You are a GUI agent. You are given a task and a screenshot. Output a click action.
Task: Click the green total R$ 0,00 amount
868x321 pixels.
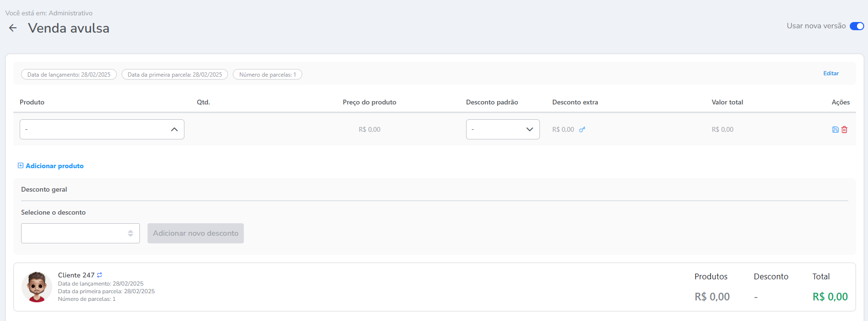[x=830, y=297]
